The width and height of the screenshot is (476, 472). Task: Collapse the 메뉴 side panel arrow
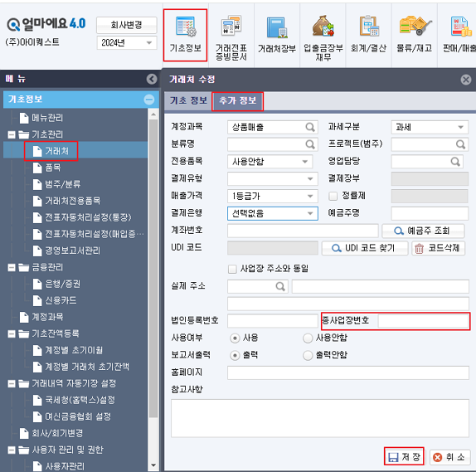tap(152, 79)
